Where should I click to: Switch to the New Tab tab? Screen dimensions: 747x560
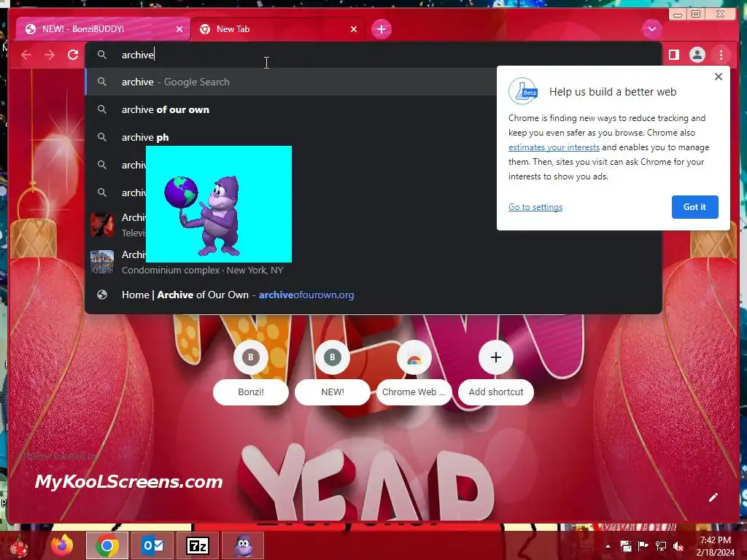pyautogui.click(x=278, y=29)
